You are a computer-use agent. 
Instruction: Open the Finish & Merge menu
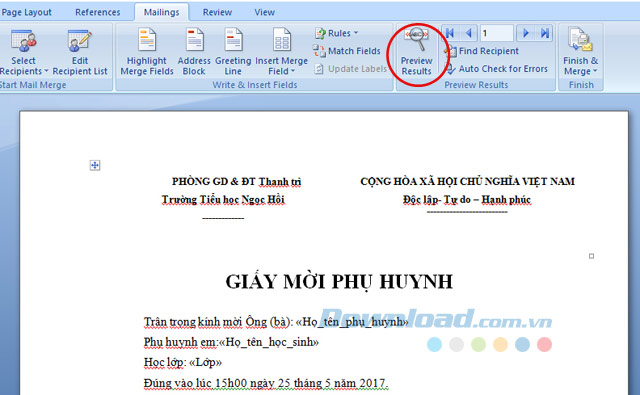click(x=580, y=53)
